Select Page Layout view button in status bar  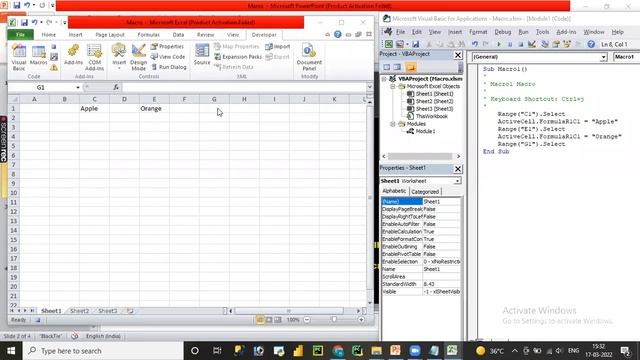click(269, 320)
